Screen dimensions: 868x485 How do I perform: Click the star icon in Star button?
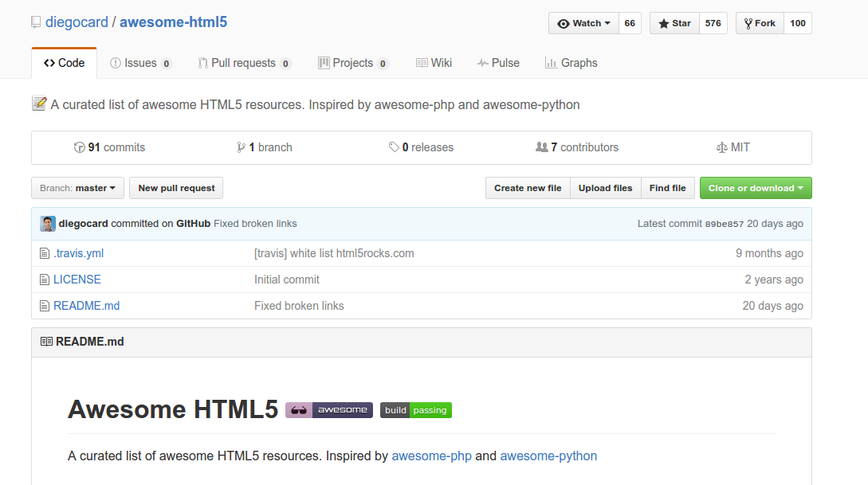click(x=663, y=24)
